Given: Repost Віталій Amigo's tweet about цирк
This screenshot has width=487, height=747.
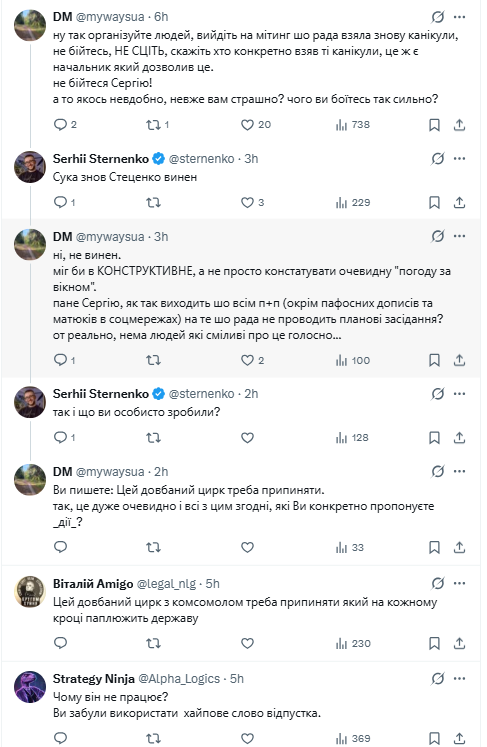Looking at the screenshot, I should [153, 644].
